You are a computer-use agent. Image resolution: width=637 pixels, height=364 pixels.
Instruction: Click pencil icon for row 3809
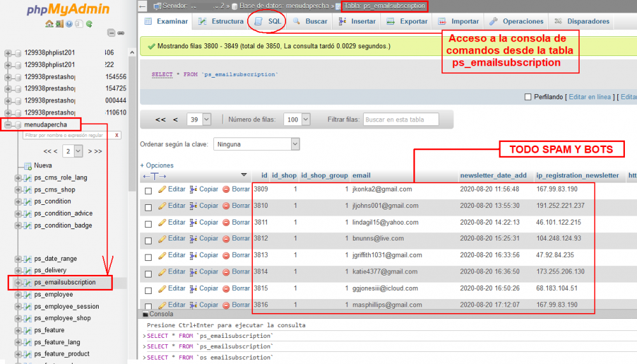point(162,190)
